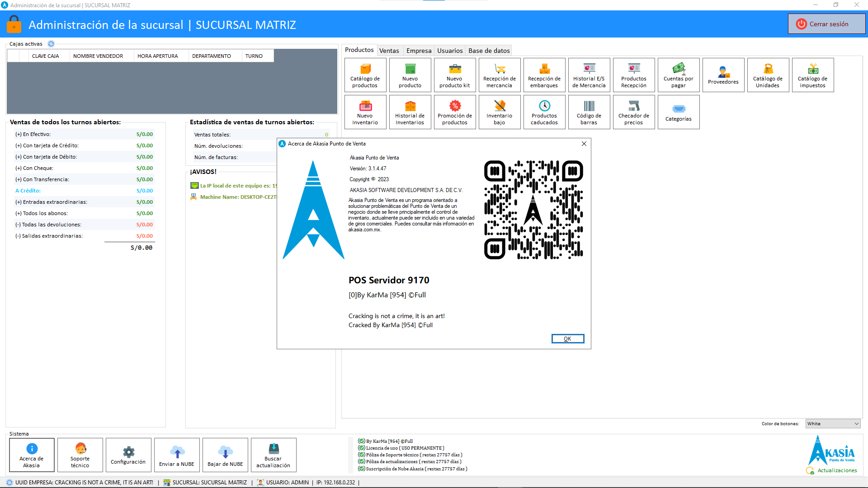Click USUARIO: ADMIN in status bar
Screen dimensions: 868x488
pos(283,483)
